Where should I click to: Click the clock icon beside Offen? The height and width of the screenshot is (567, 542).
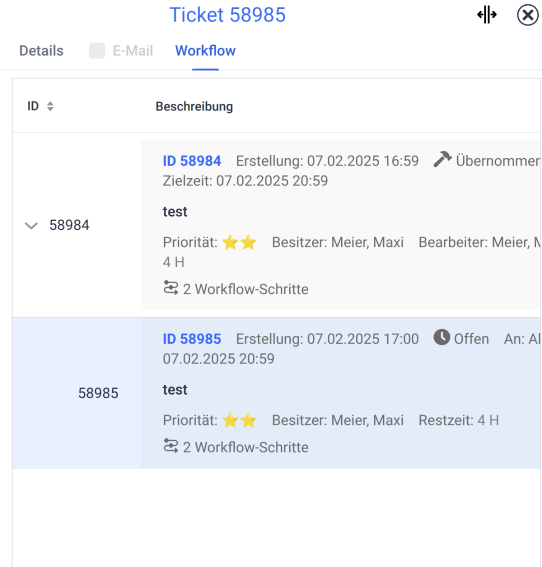click(x=441, y=337)
